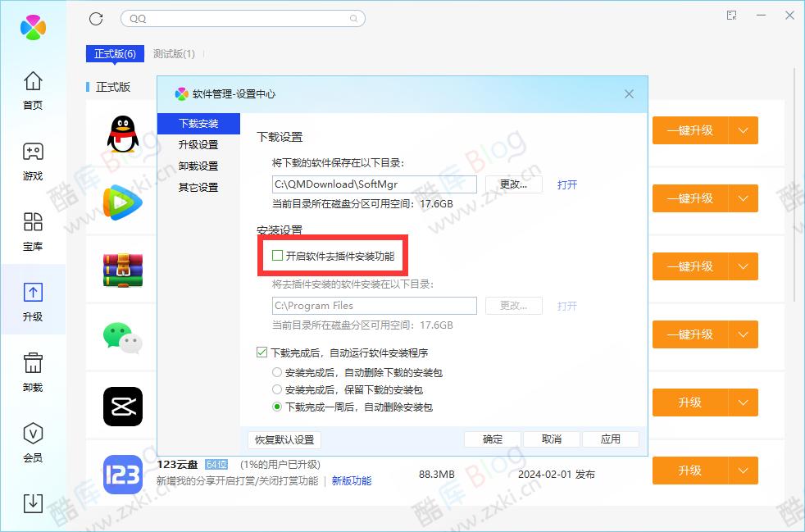805x532 pixels.
Task: Expand the 剪映 升级 button dropdown
Action: [x=744, y=402]
